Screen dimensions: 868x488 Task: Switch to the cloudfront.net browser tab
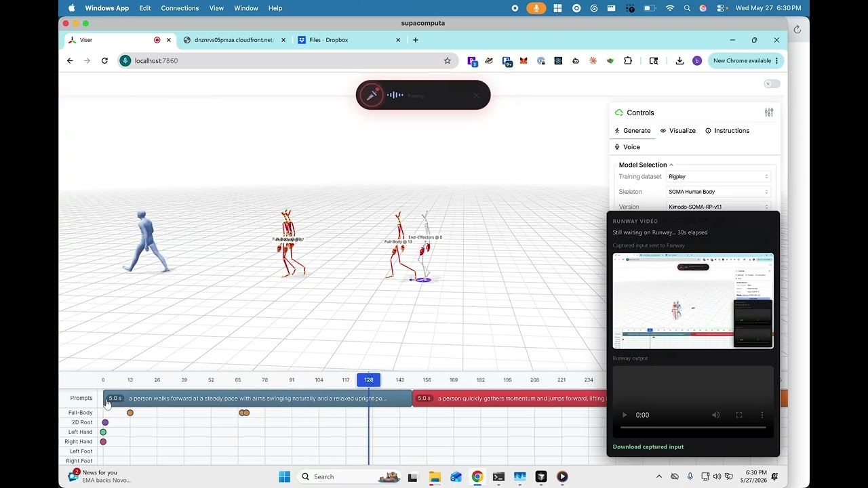click(235, 40)
